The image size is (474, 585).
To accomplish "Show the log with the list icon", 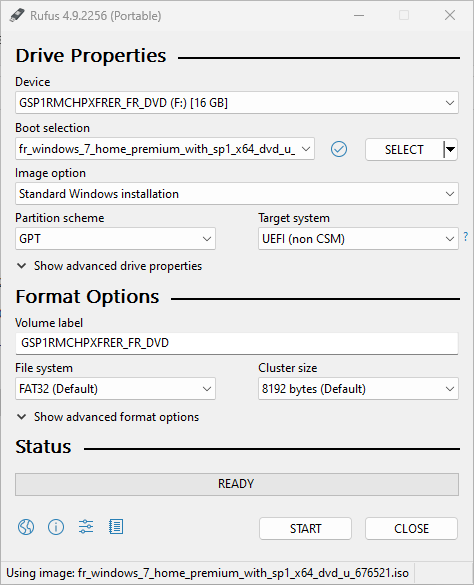I will [116, 527].
